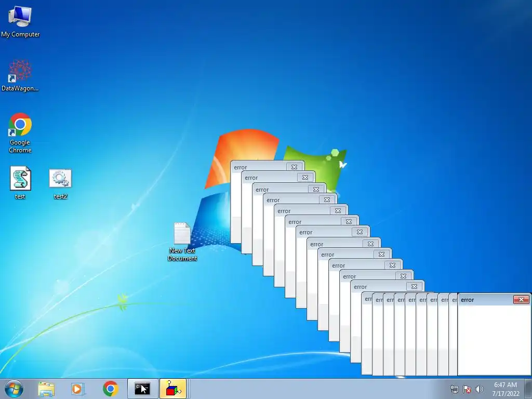The width and height of the screenshot is (532, 399).
Task: Open File Explorer from the taskbar
Action: (x=46, y=389)
